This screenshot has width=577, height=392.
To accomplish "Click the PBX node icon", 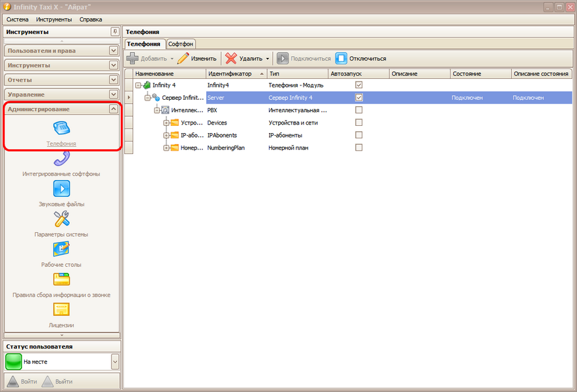I will (165, 110).
